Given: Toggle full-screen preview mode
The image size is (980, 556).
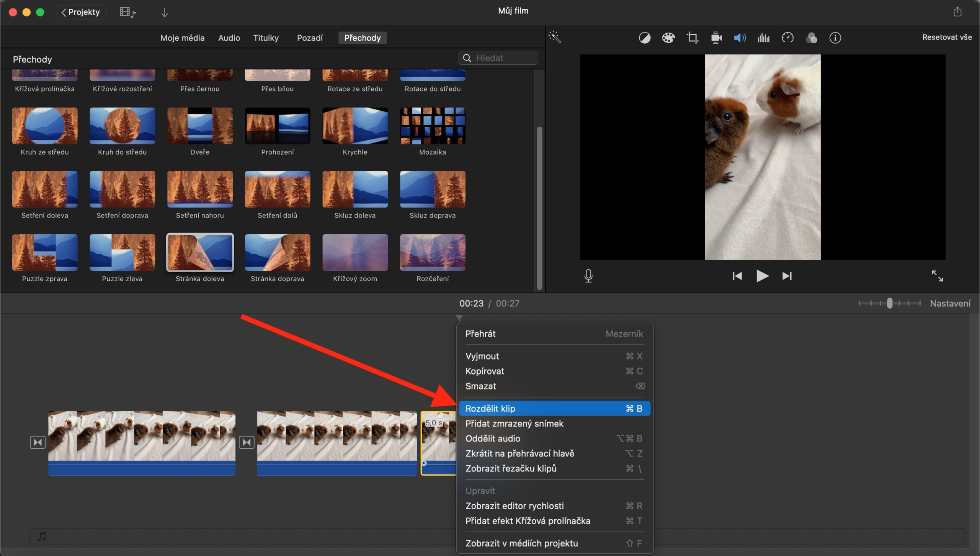Looking at the screenshot, I should pyautogui.click(x=938, y=276).
